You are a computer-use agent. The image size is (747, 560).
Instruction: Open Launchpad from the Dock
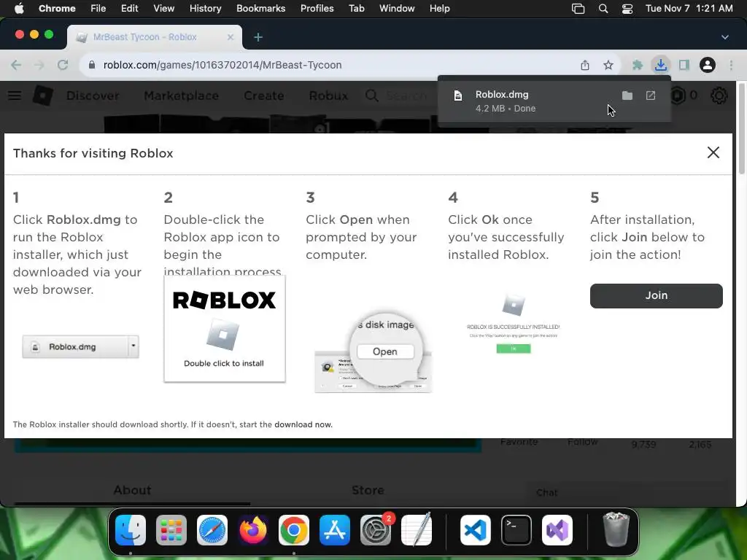(171, 529)
